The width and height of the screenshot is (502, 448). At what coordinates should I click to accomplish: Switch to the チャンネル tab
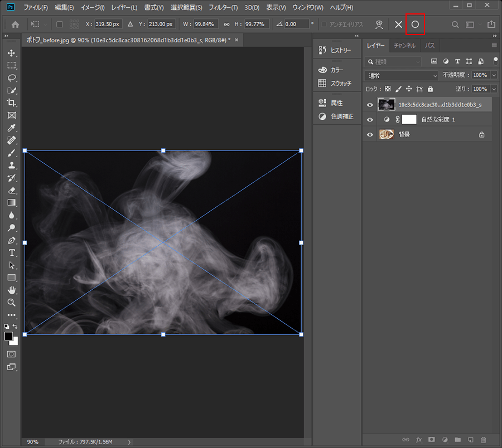click(x=404, y=46)
